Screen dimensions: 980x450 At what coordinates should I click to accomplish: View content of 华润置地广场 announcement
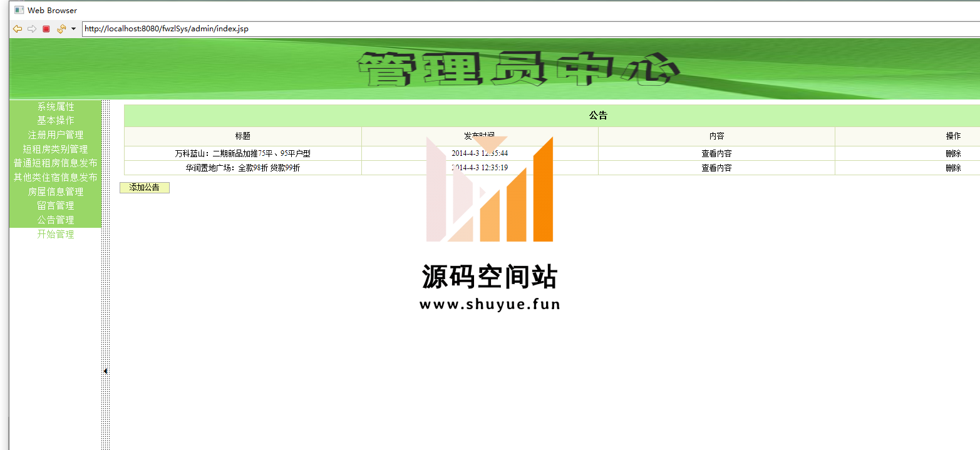click(x=716, y=168)
